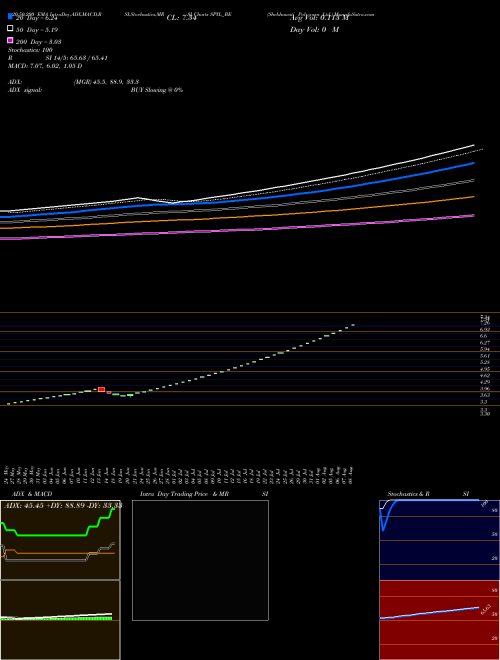Click the 'Avg Vol: 0.113 M' label

[x=319, y=18]
